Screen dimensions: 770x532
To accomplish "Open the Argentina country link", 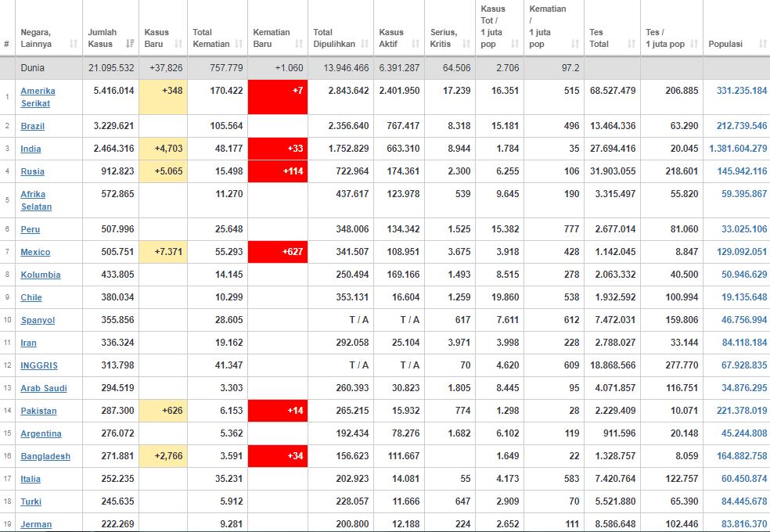I will pyautogui.click(x=41, y=433).
